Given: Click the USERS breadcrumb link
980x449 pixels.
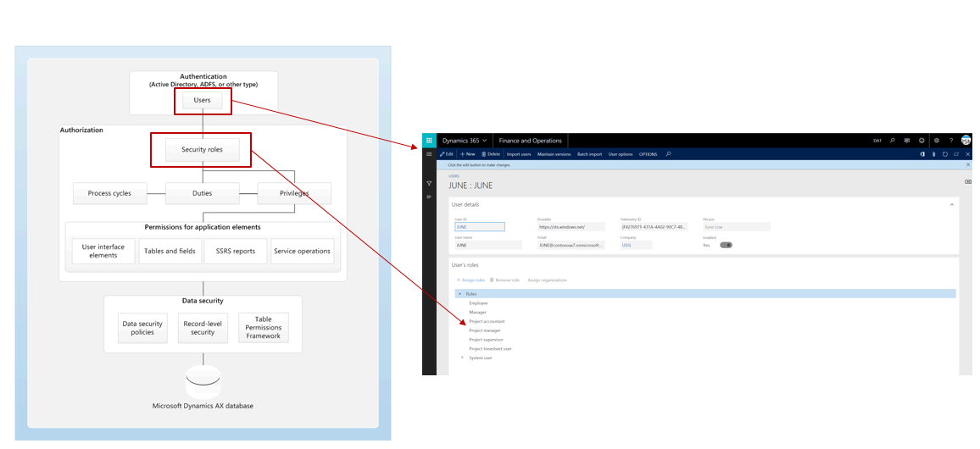Looking at the screenshot, I should tap(454, 176).
